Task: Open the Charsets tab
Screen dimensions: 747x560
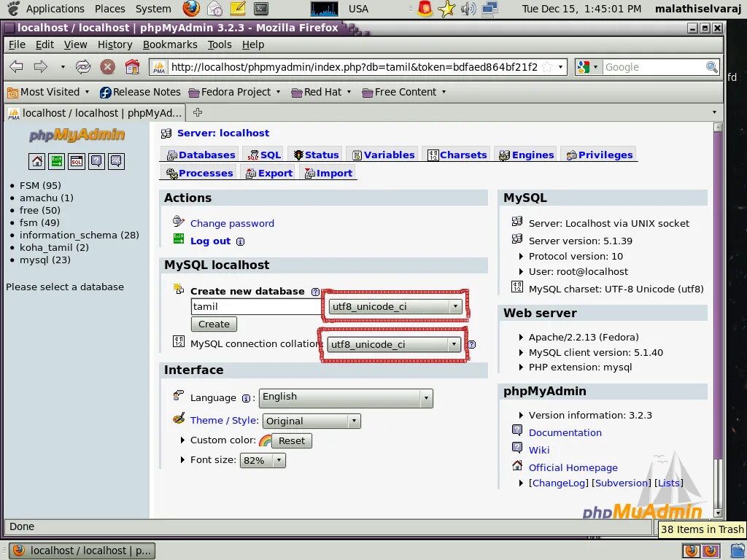Action: [457, 155]
